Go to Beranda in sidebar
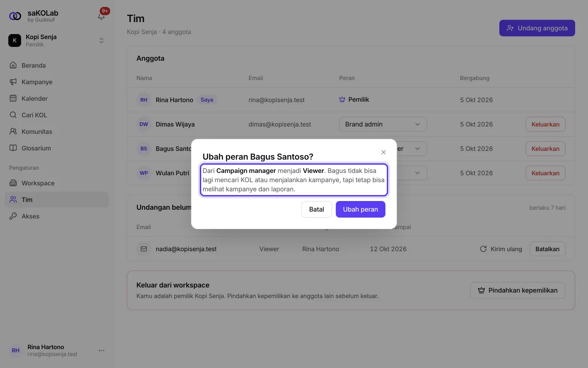Screen dimensions: 588x368 [57, 65]
